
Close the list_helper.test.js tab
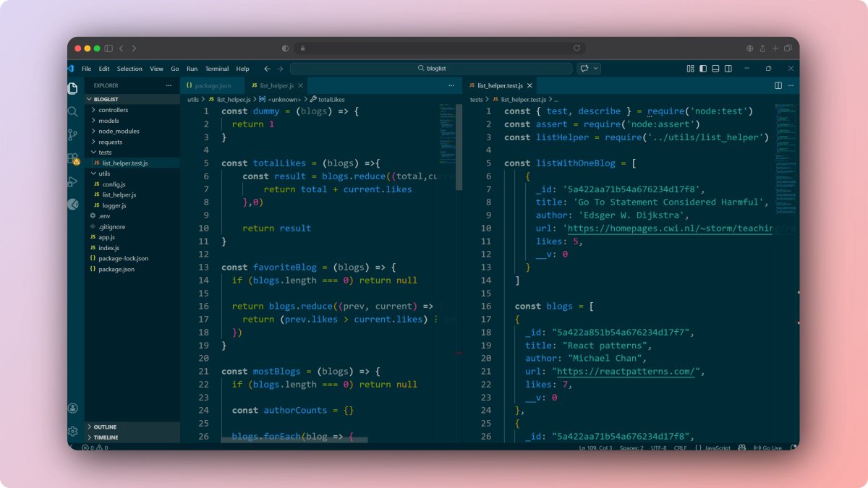point(529,85)
